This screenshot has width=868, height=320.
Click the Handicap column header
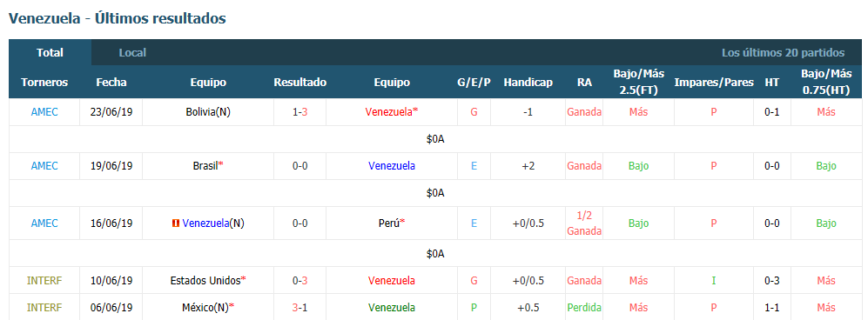coord(528,83)
